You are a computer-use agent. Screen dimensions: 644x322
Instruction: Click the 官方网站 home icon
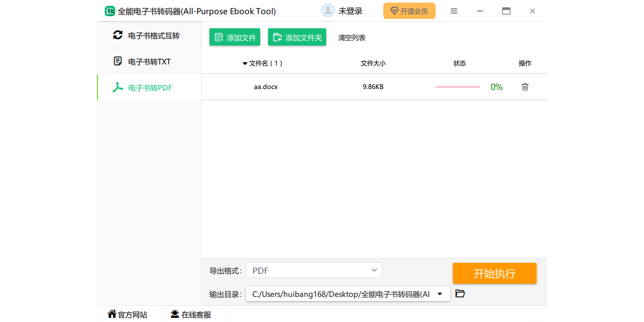(x=112, y=313)
